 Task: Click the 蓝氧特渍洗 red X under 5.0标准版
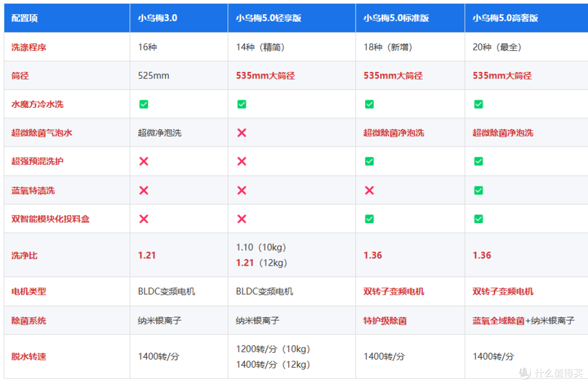(x=369, y=191)
